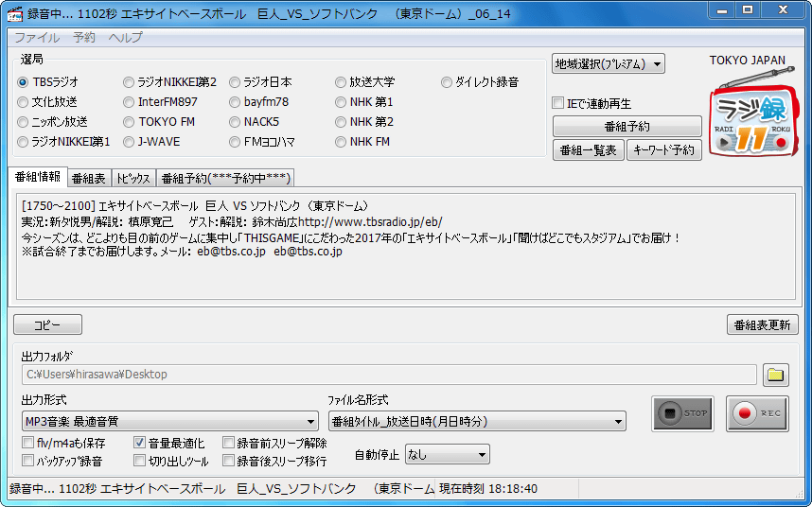Click the 現在時刻 status bar entry
812x507 pixels.
coord(488,488)
